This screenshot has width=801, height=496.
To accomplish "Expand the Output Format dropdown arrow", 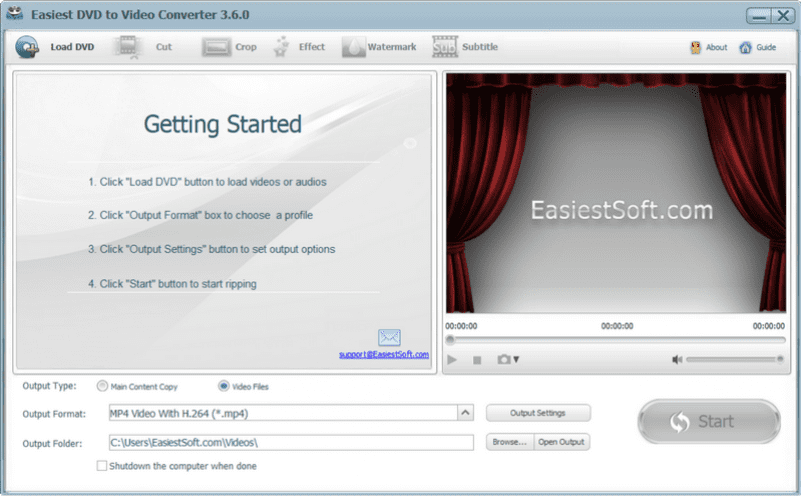I will (x=465, y=413).
